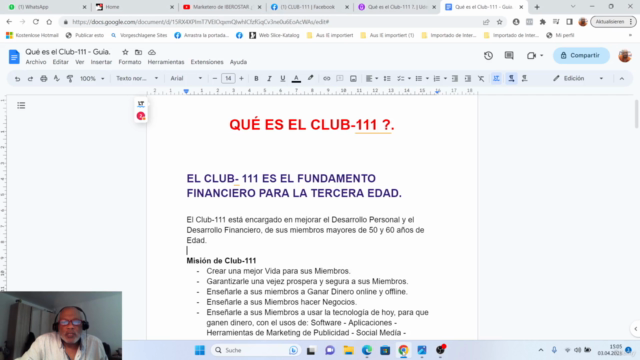The image size is (640, 360).
Task: Open the text color picker
Action: click(296, 78)
